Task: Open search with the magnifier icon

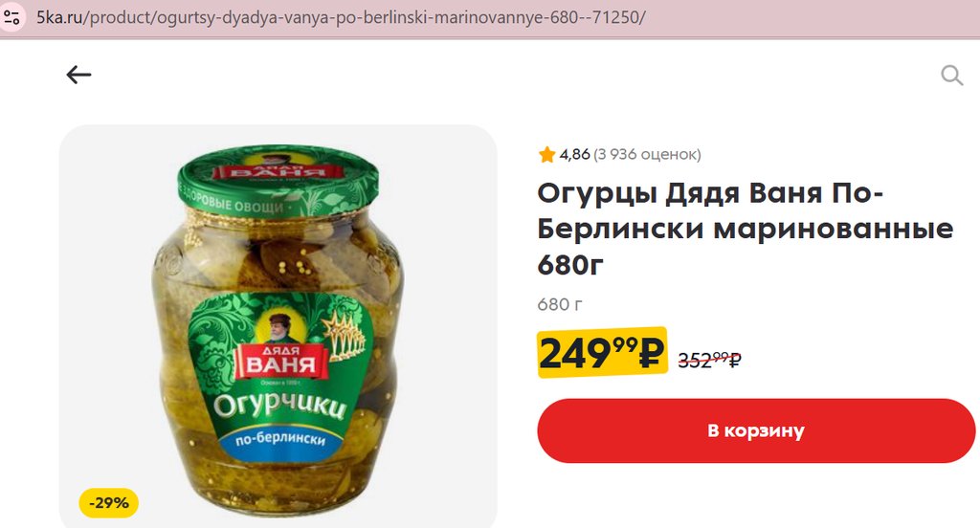Action: pos(951,75)
